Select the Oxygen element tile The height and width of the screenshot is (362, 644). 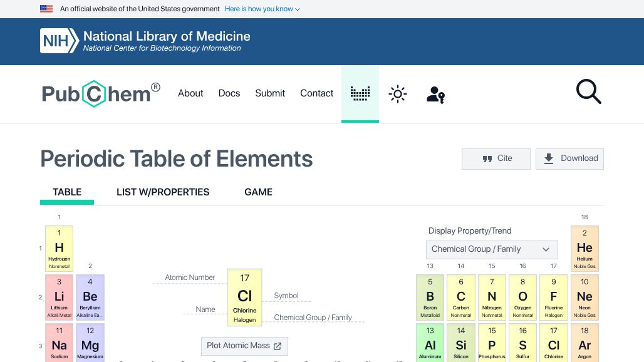pos(522,297)
